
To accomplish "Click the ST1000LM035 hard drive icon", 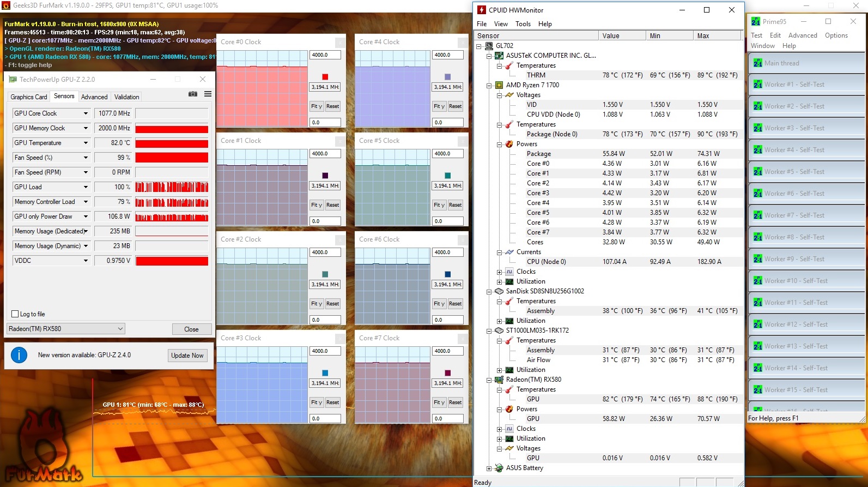I will click(x=499, y=330).
